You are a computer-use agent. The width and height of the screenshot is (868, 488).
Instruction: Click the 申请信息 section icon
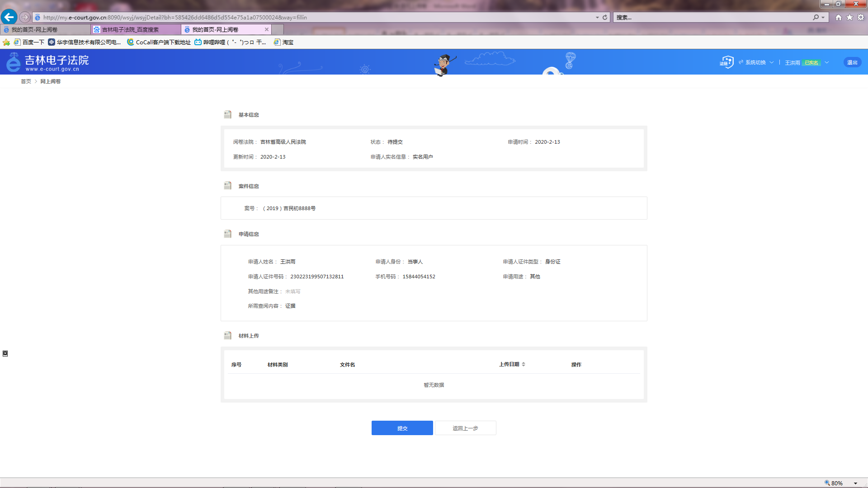228,234
